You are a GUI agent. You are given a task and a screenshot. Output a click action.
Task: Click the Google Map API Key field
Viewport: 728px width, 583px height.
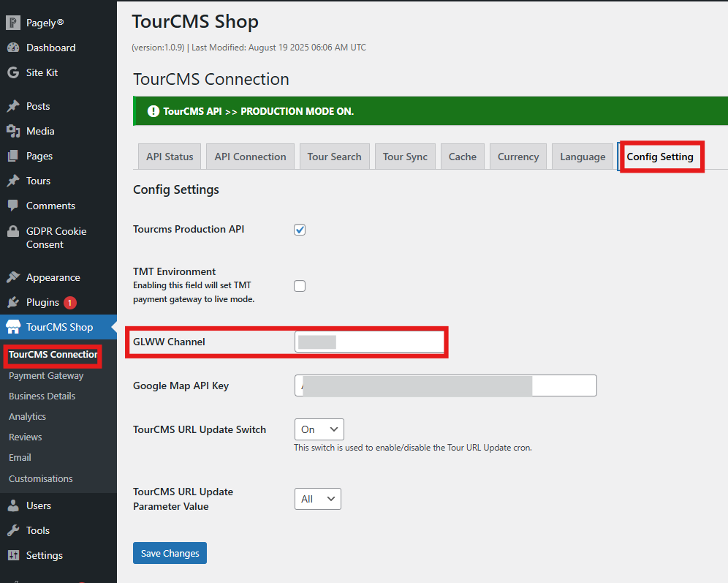click(445, 385)
